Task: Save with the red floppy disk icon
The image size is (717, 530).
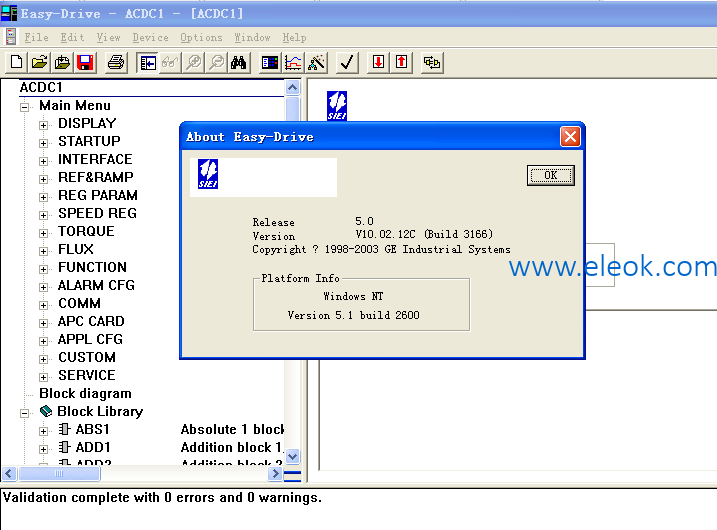Action: pyautogui.click(x=85, y=62)
